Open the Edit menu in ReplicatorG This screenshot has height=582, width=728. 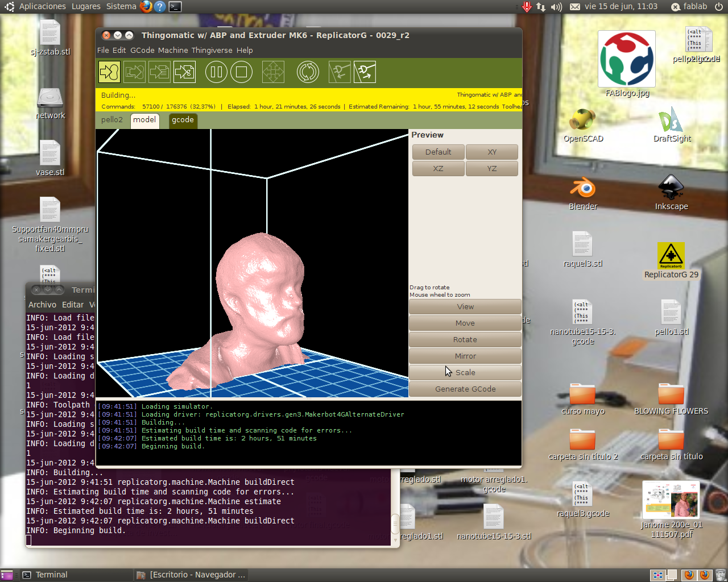tap(119, 50)
